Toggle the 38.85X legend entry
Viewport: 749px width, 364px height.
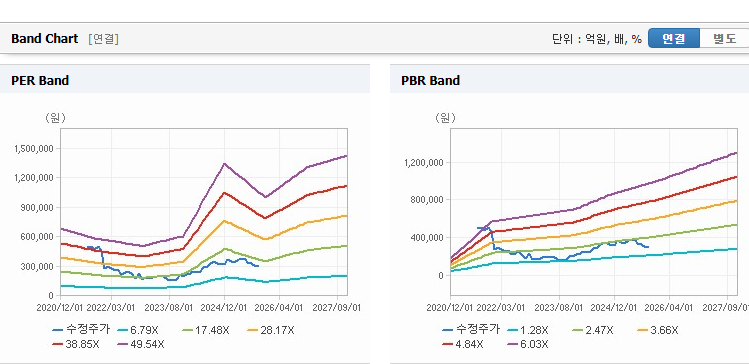[75, 344]
